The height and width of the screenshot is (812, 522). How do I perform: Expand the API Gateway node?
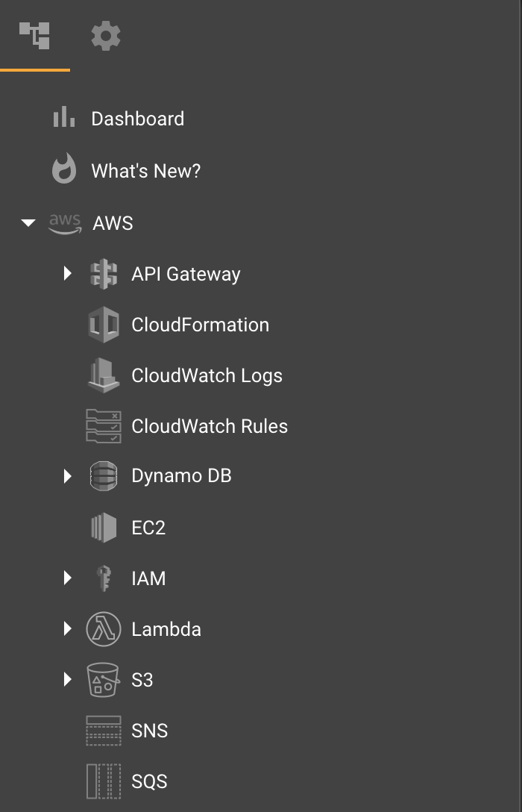[68, 274]
